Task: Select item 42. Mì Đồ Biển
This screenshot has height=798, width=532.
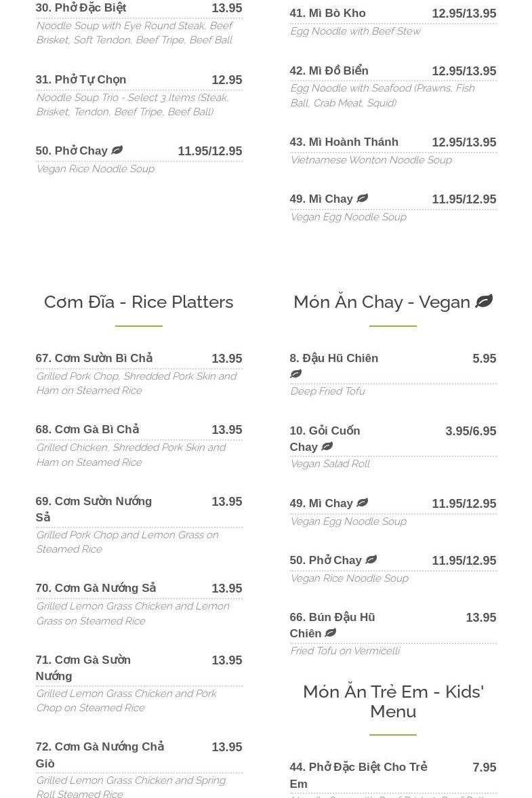Action: tap(329, 71)
